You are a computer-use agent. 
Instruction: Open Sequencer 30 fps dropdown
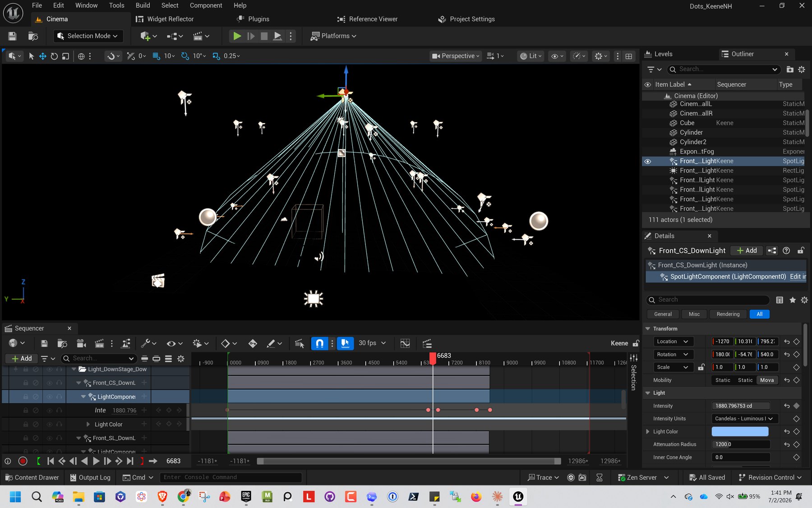pos(372,343)
